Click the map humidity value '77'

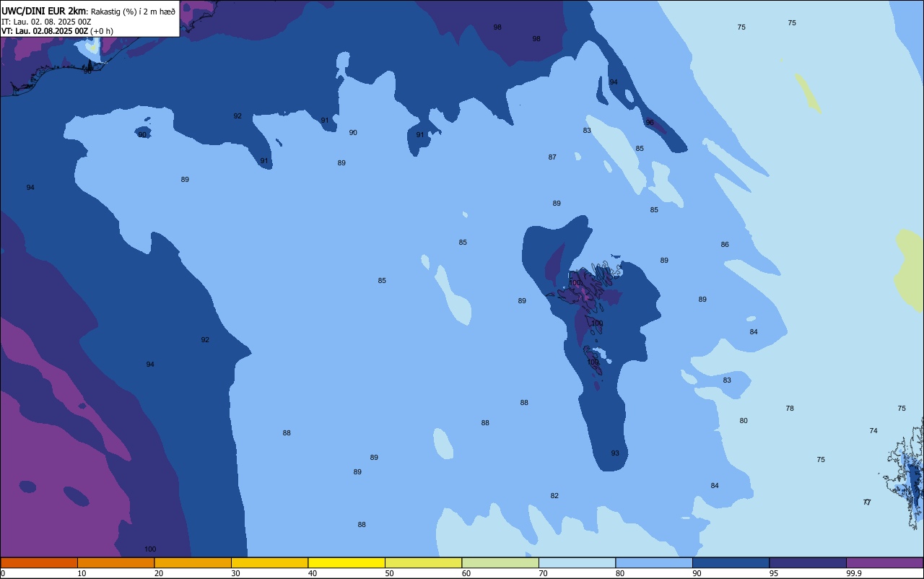coord(867,502)
